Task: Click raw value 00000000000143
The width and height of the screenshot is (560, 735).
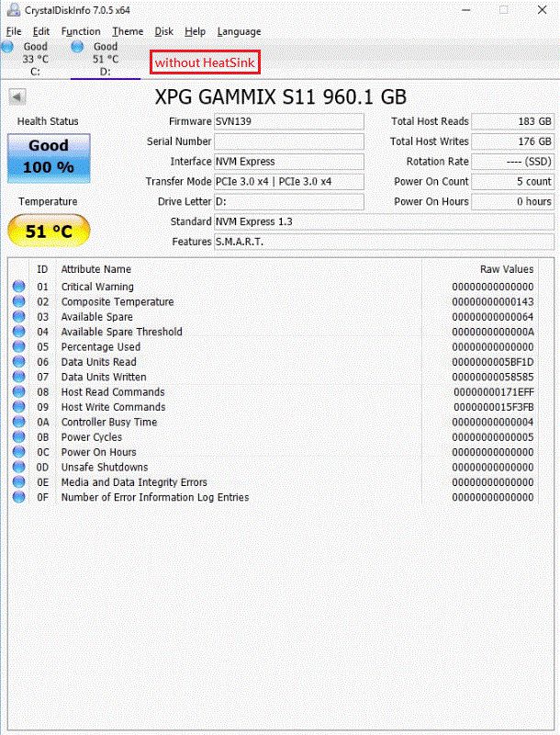Action: tap(493, 302)
